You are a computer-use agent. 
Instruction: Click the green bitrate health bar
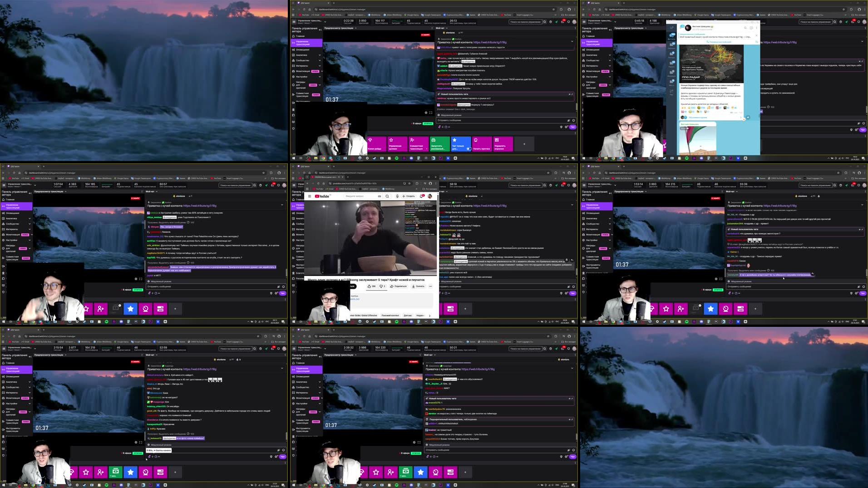click(397, 21)
